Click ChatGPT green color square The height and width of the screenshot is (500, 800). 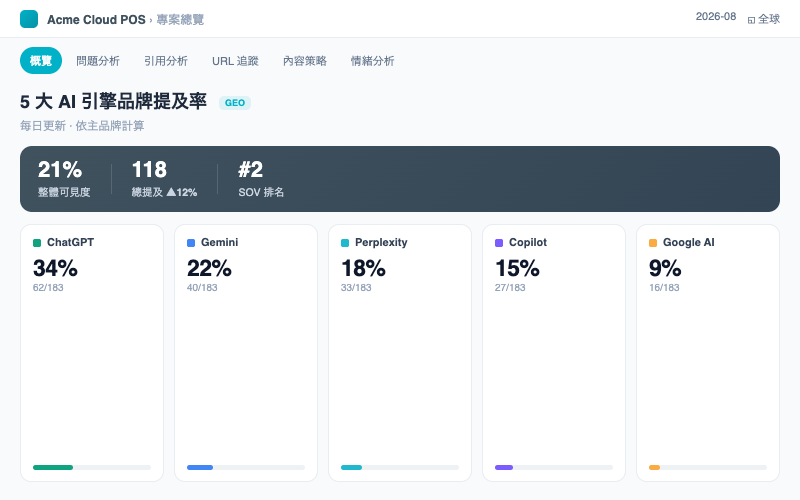(x=37, y=243)
